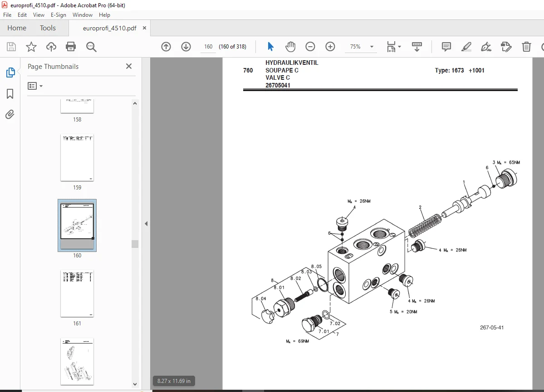Screen dimensions: 544x392
Task: Click the Edit PDF tag icon
Action: tap(506, 46)
